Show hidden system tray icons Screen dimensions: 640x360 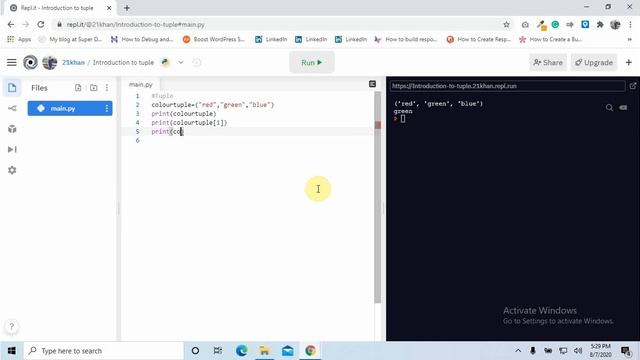pyautogui.click(x=518, y=351)
